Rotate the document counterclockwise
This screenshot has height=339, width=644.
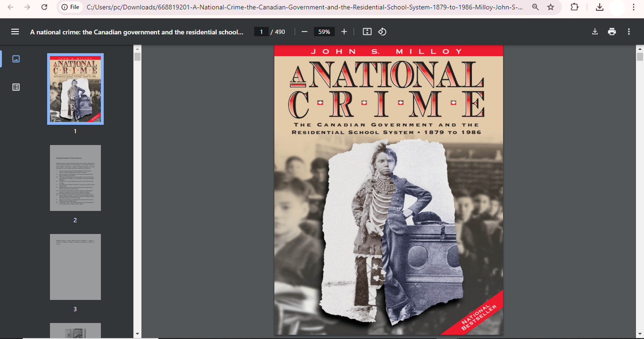382,32
